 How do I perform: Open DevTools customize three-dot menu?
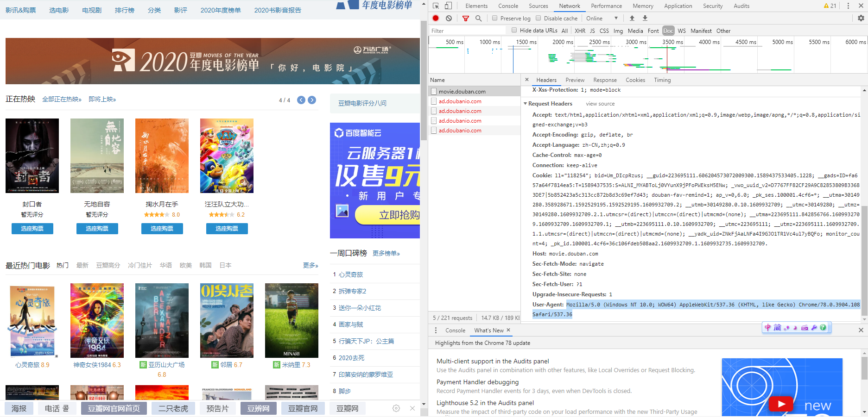pos(848,6)
